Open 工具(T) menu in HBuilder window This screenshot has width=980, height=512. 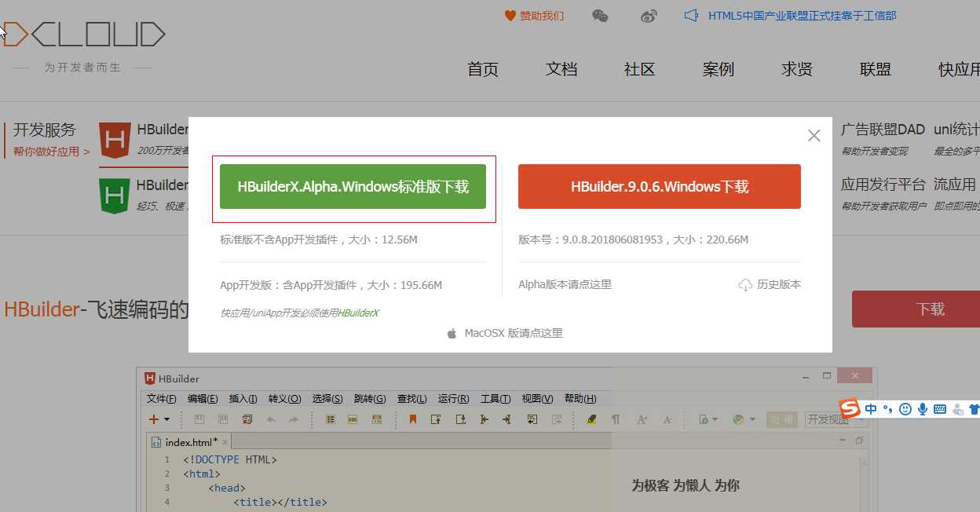pyautogui.click(x=495, y=399)
